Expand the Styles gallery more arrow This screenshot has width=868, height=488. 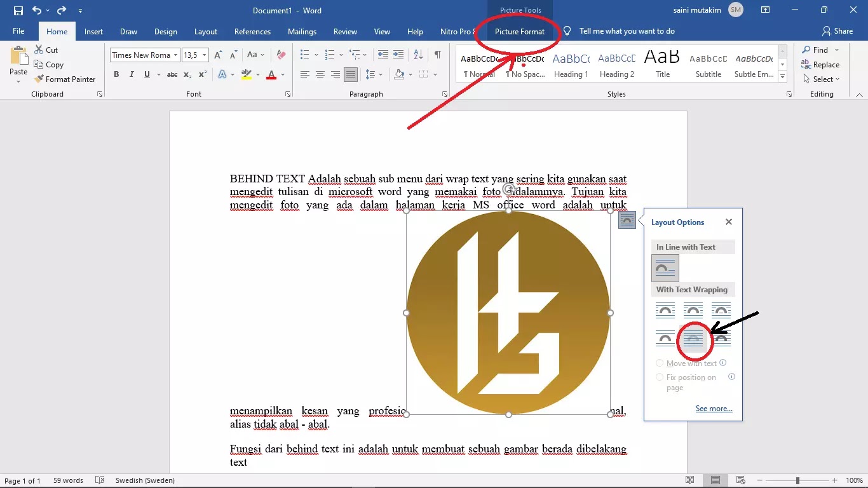783,77
